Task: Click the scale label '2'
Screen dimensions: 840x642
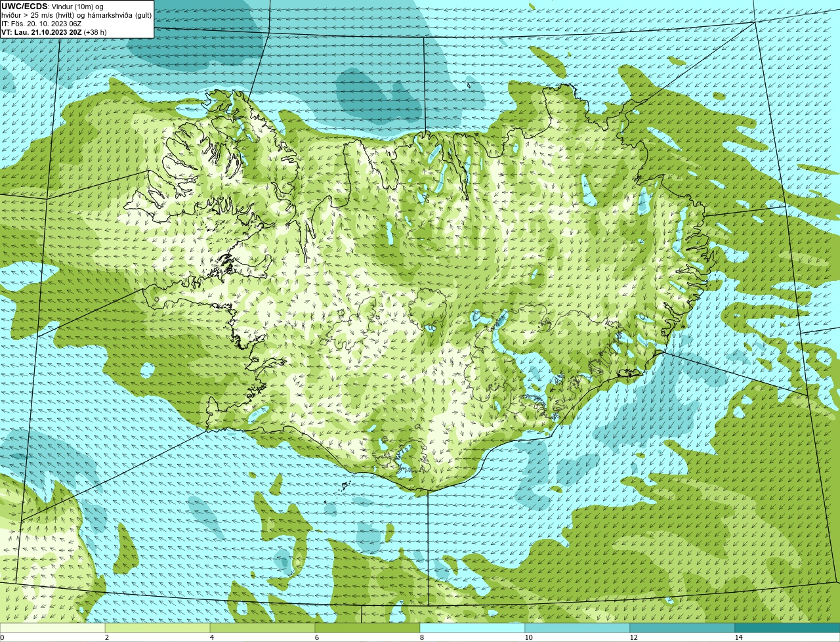Action: [106, 637]
